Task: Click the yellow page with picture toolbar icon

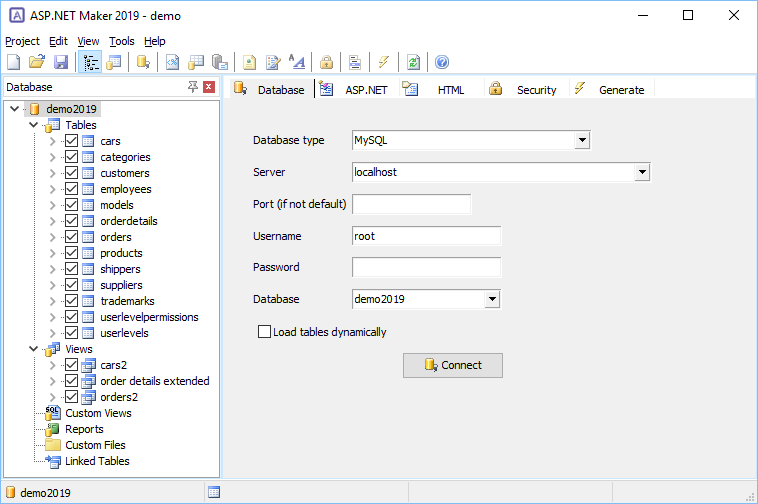Action: click(249, 62)
